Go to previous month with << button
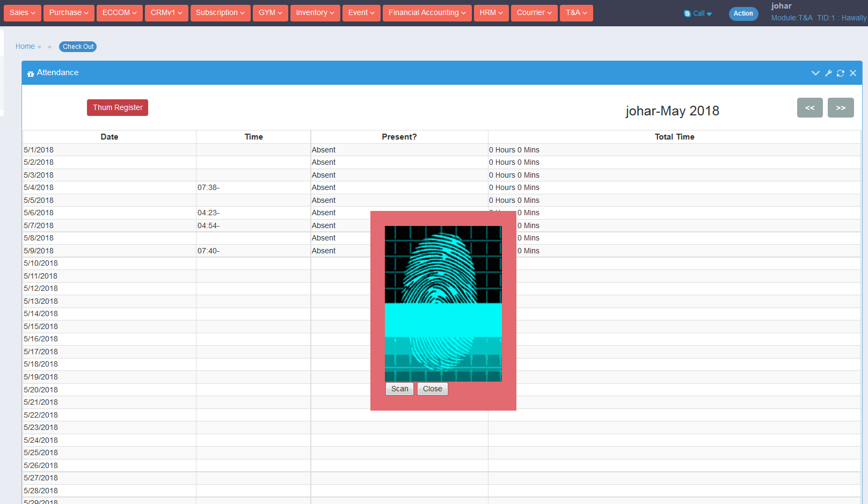868x504 pixels. click(809, 108)
